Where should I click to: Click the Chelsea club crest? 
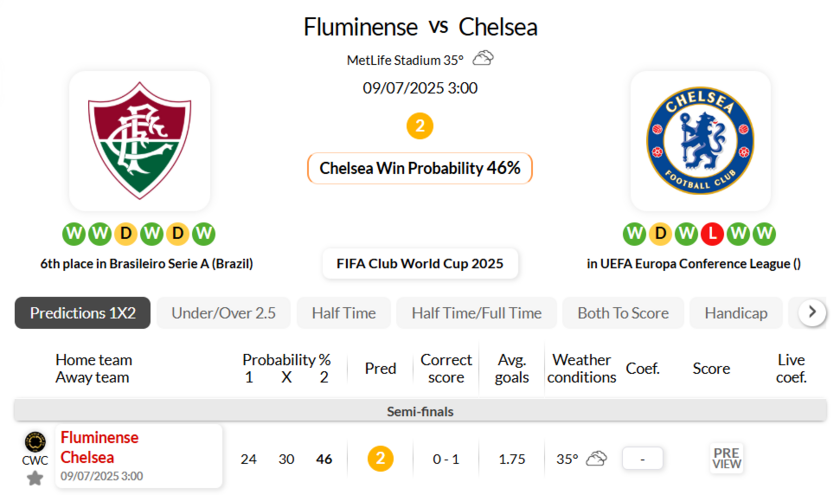point(699,140)
